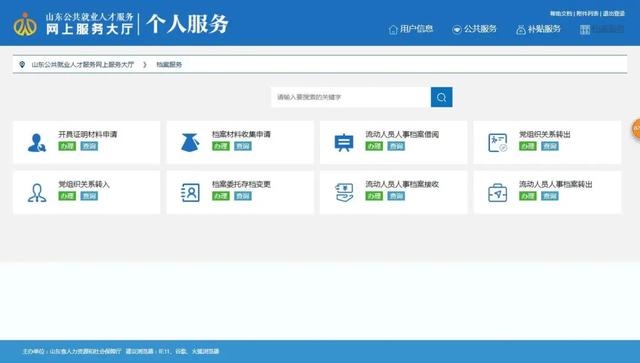Click the 党组织关系转入 title text
The image size is (640, 363).
[84, 184]
